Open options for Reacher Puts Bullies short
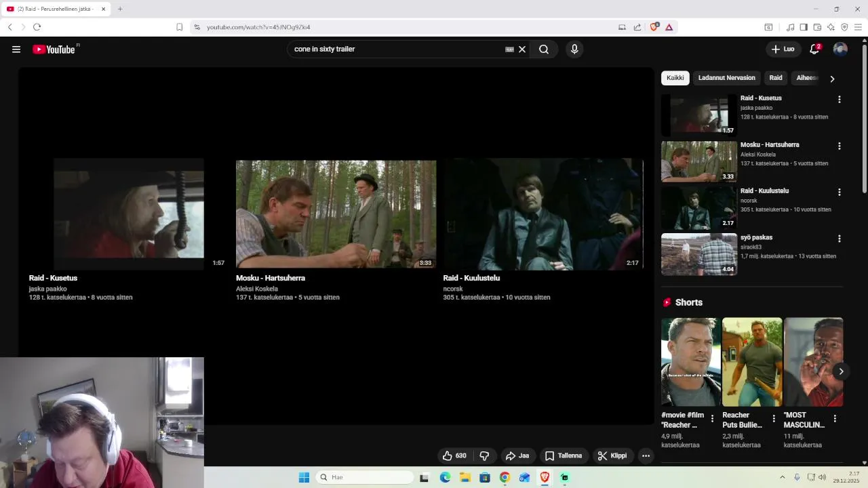The image size is (868, 488). tap(774, 419)
